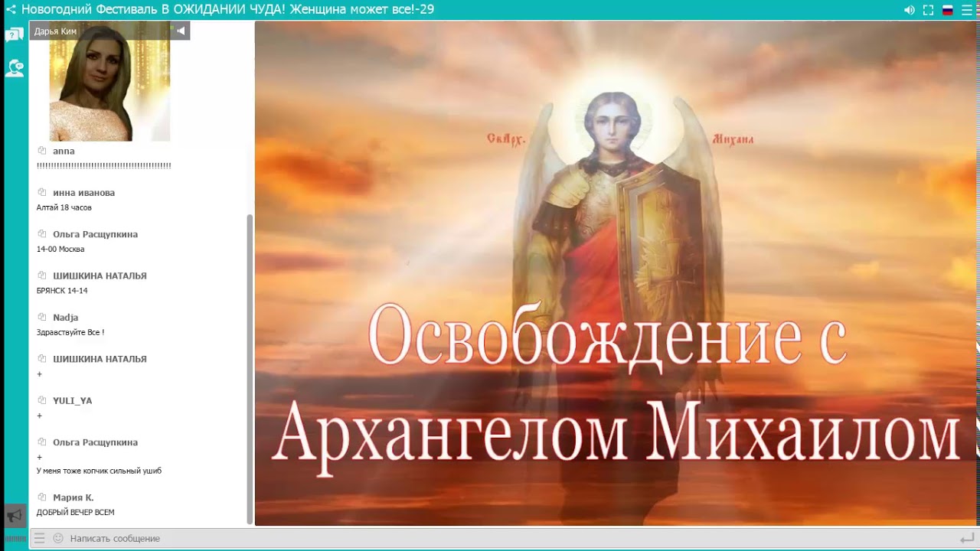
Task: Share the webinar via share icon
Action: [x=11, y=10]
